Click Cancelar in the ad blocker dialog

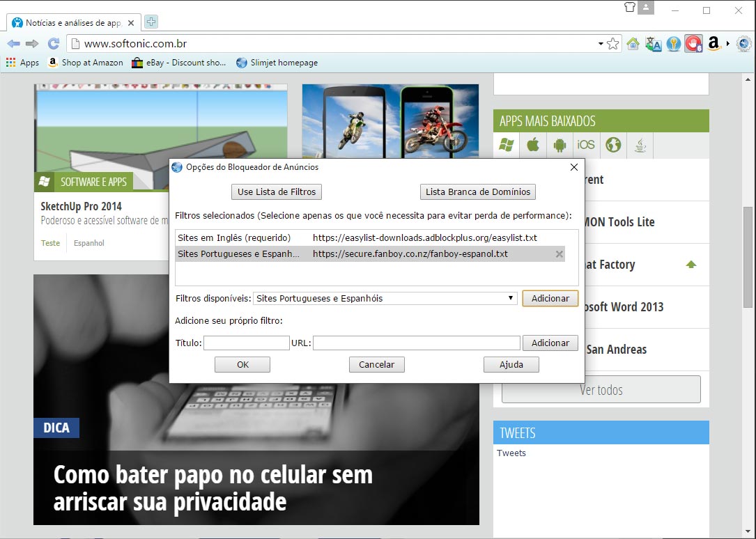376,365
